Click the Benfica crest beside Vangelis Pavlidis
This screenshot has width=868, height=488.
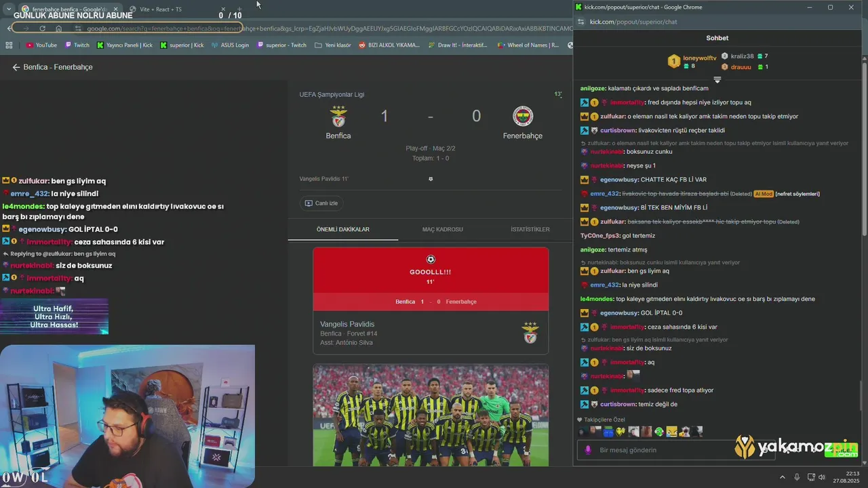tap(530, 333)
